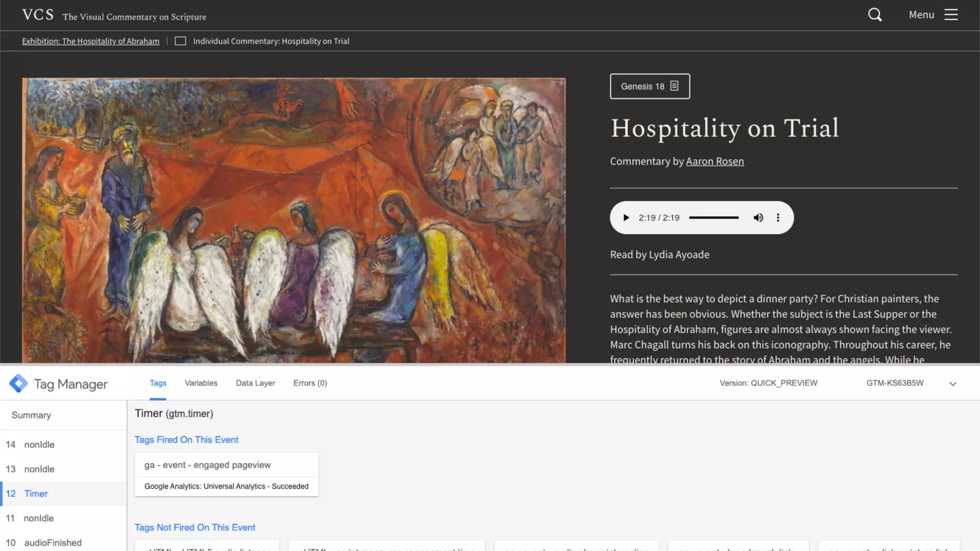
Task: Click the audio progress seek bar
Action: [713, 218]
